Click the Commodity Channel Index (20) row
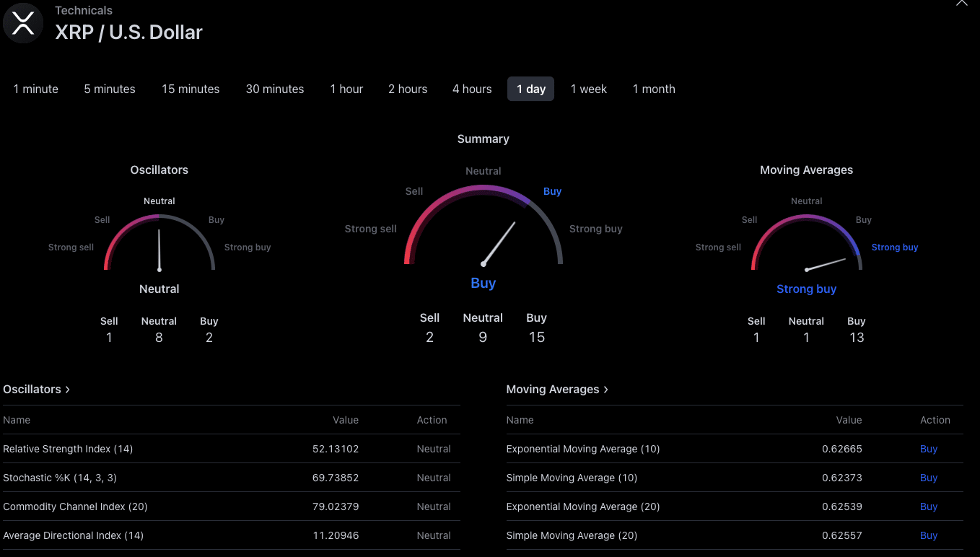 click(x=232, y=506)
